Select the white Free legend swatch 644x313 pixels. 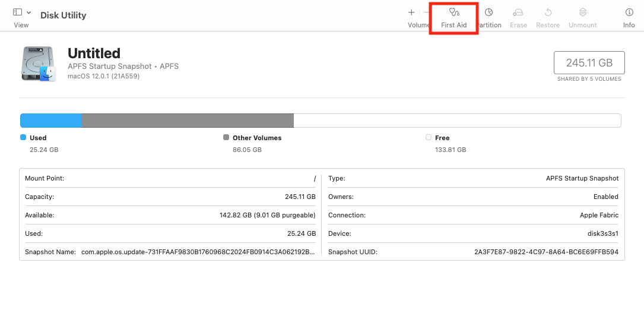(429, 137)
